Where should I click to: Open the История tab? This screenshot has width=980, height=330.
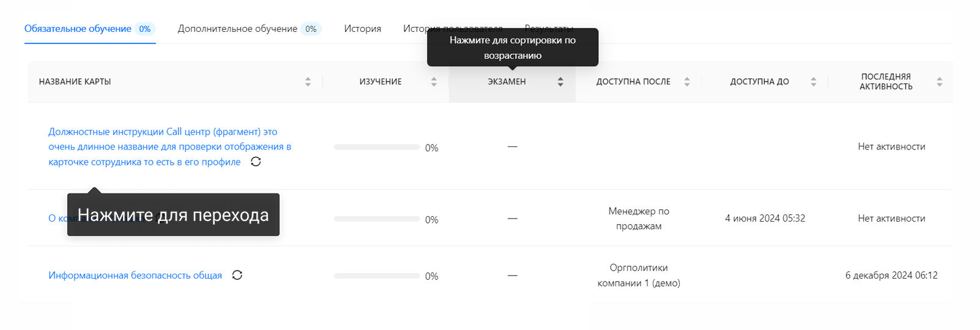pos(362,29)
